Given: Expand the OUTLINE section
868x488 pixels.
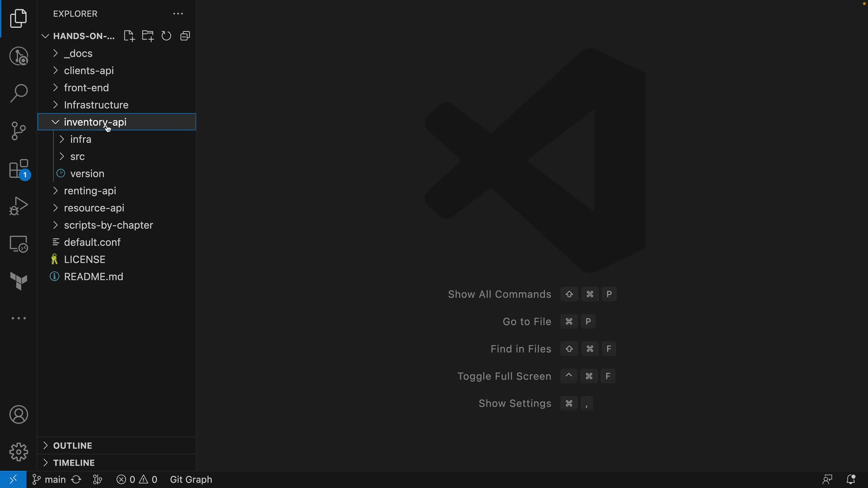Looking at the screenshot, I should (72, 446).
